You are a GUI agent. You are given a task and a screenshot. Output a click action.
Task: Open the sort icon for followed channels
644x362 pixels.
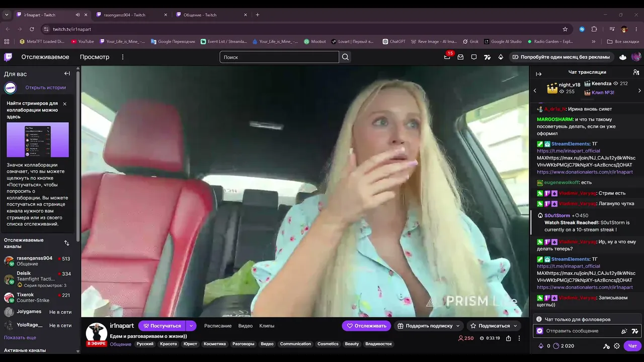66,243
